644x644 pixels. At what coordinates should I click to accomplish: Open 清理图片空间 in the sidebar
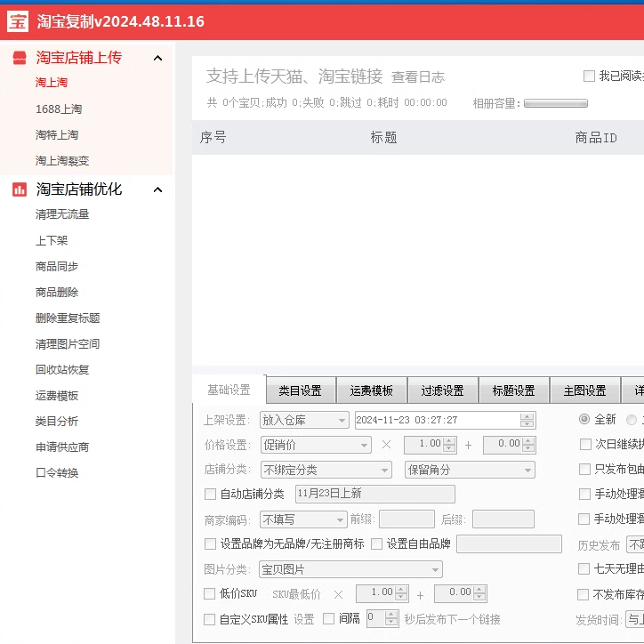tap(68, 343)
